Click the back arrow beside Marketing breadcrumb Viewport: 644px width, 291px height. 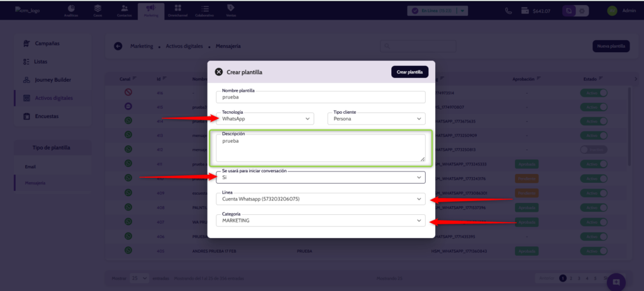click(x=118, y=46)
